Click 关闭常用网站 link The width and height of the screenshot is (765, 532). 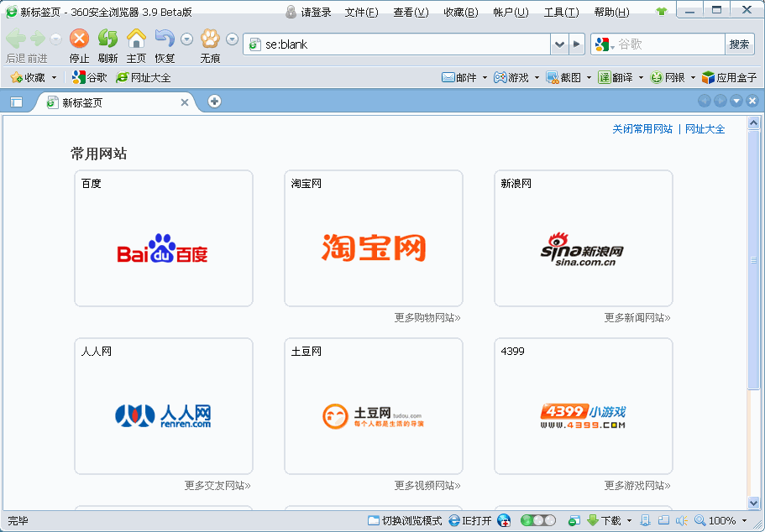(x=642, y=129)
